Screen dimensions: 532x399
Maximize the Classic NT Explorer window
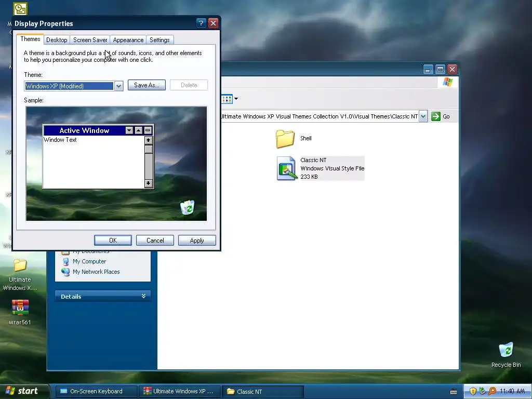[440, 70]
